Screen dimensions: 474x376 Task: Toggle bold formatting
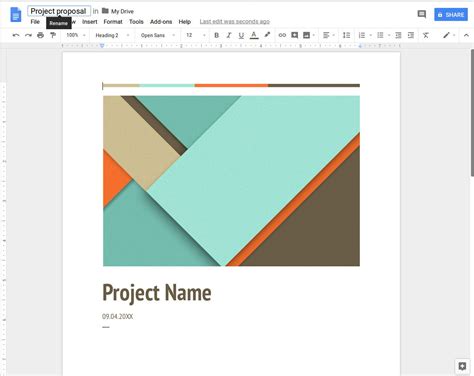216,35
